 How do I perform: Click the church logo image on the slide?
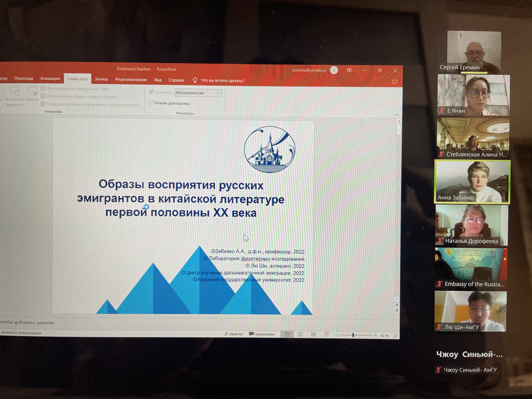pos(270,149)
